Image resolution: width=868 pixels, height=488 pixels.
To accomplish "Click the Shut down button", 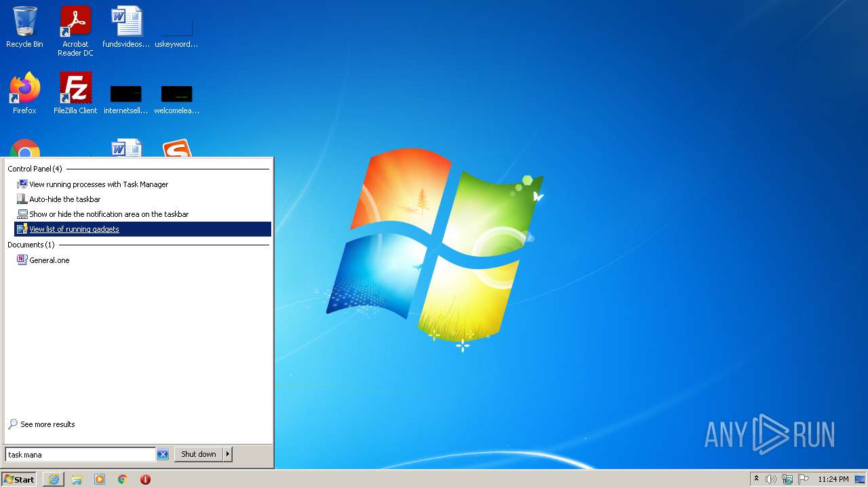I will coord(199,454).
